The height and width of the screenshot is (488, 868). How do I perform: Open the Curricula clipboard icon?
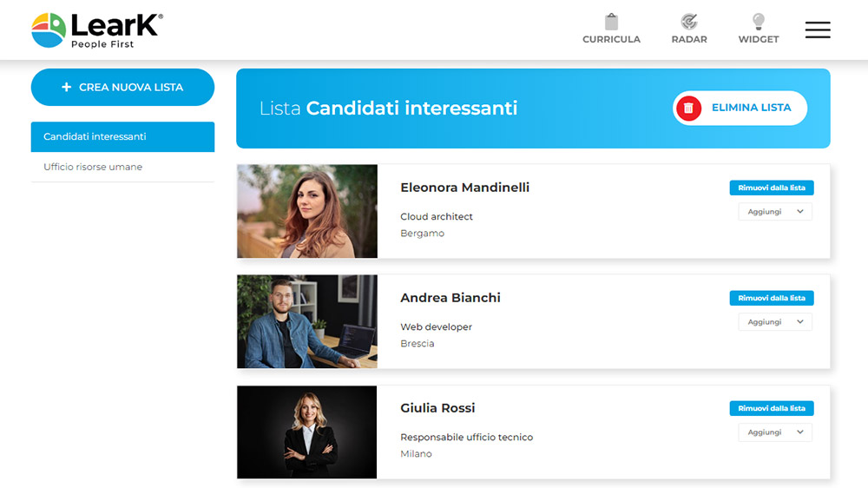611,23
